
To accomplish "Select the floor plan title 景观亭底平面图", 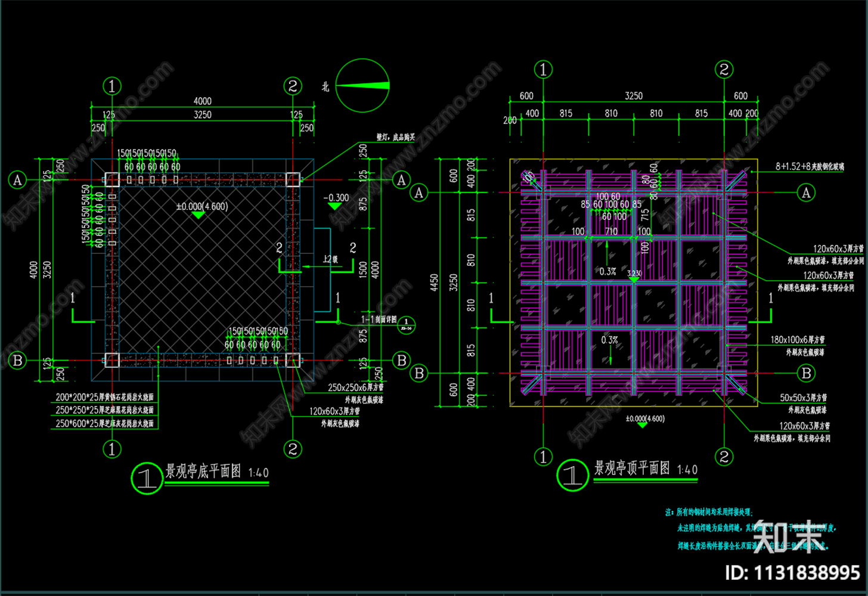I will [x=203, y=471].
